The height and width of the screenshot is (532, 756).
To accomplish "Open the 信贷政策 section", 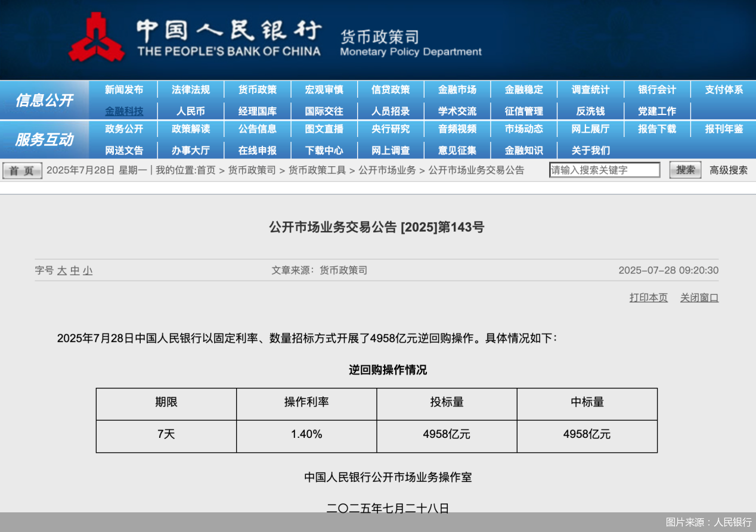I will click(x=391, y=90).
